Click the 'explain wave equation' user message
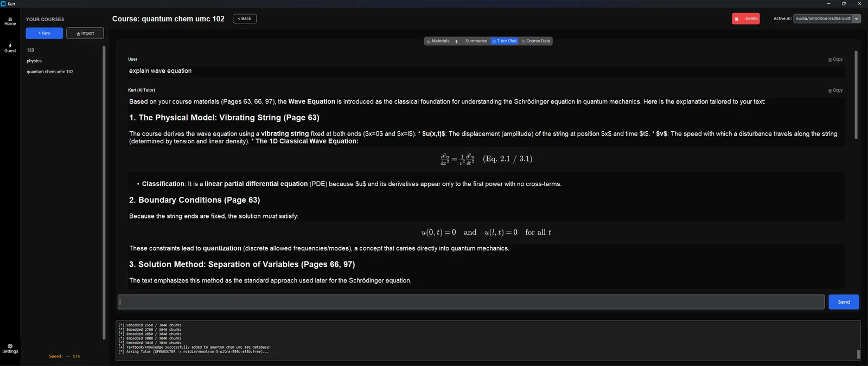The image size is (868, 366). tap(160, 71)
